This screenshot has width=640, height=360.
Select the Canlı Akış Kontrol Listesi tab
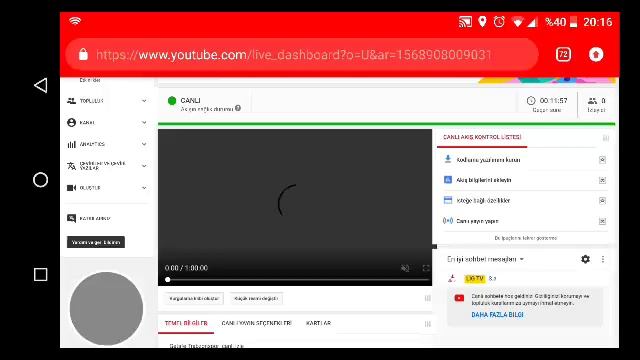tap(482, 137)
